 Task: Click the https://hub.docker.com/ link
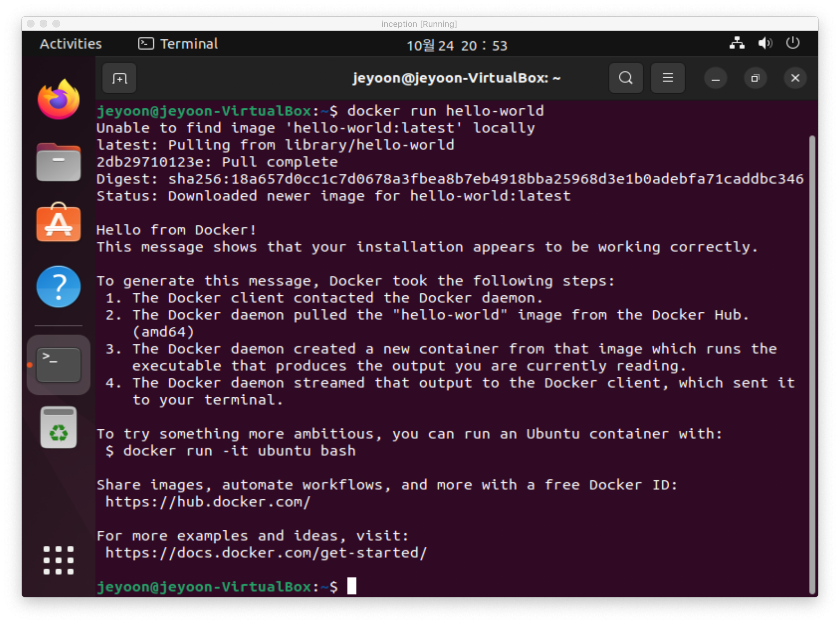coord(208,502)
